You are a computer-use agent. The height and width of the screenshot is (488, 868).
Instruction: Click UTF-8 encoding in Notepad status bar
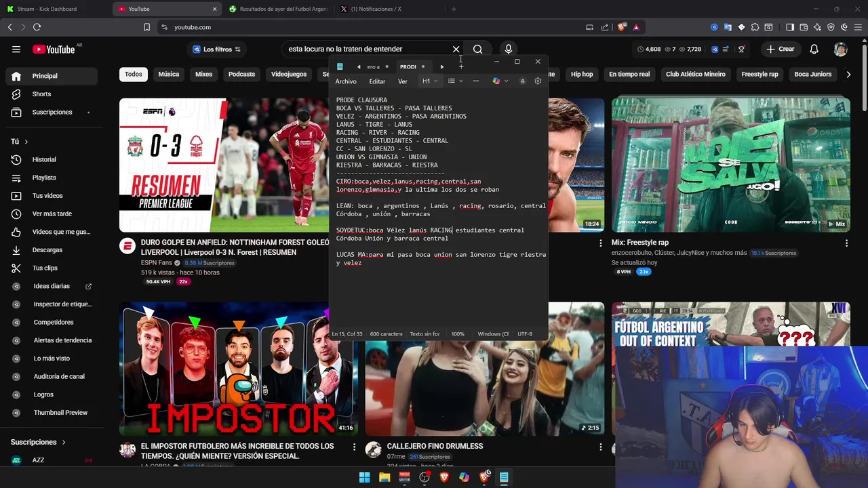tap(525, 334)
